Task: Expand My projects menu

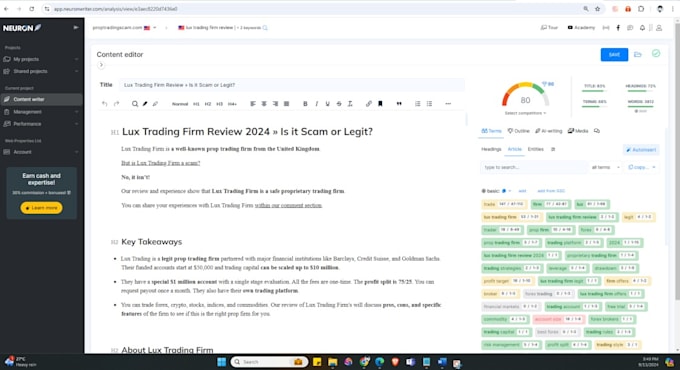Action: click(x=41, y=59)
